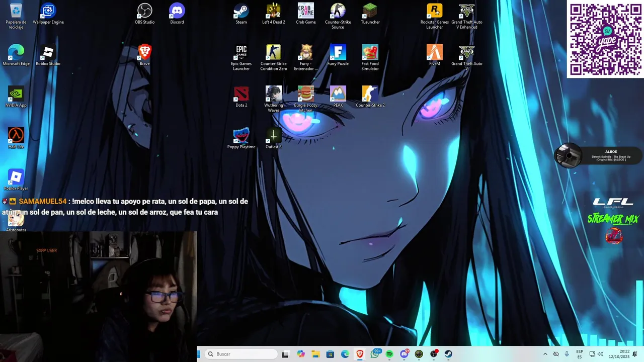The height and width of the screenshot is (362, 644).
Task: Open Edge from the taskbar
Action: point(345,354)
